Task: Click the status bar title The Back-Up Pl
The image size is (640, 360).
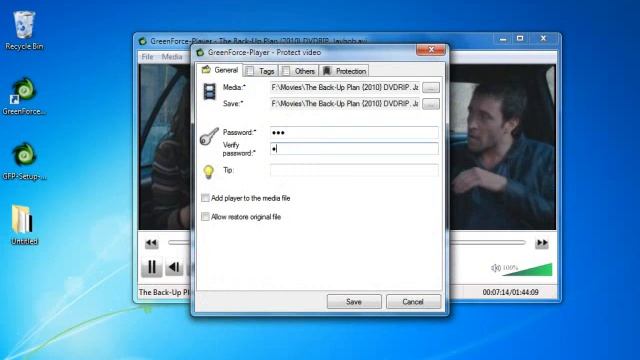Action: [164, 292]
